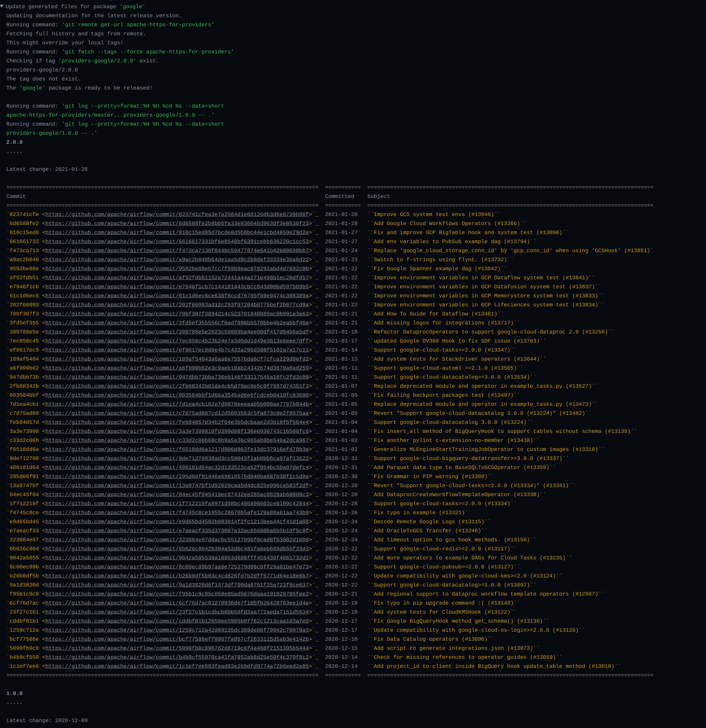
Task: Click cddbf81b1 BigQueryHook get_schema commit URL
Action: (x=177, y=621)
